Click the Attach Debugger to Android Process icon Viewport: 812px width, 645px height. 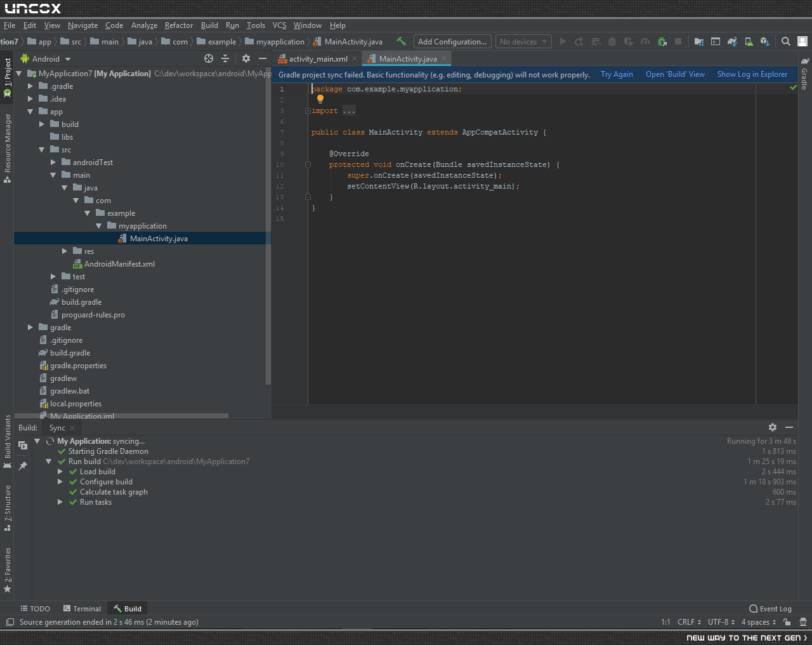click(x=662, y=41)
